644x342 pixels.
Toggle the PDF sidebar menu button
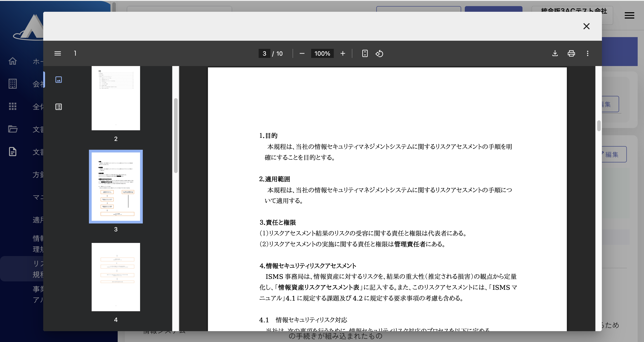[57, 53]
